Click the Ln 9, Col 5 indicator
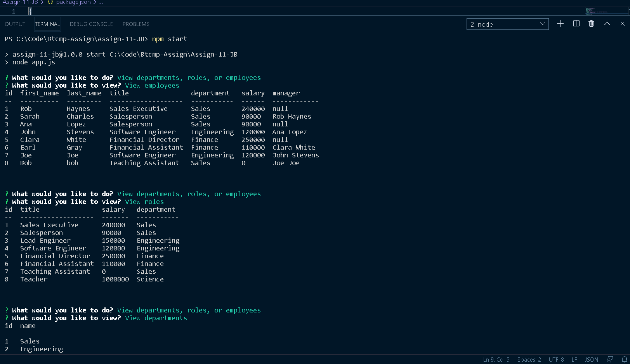The width and height of the screenshot is (630, 364). point(496,359)
